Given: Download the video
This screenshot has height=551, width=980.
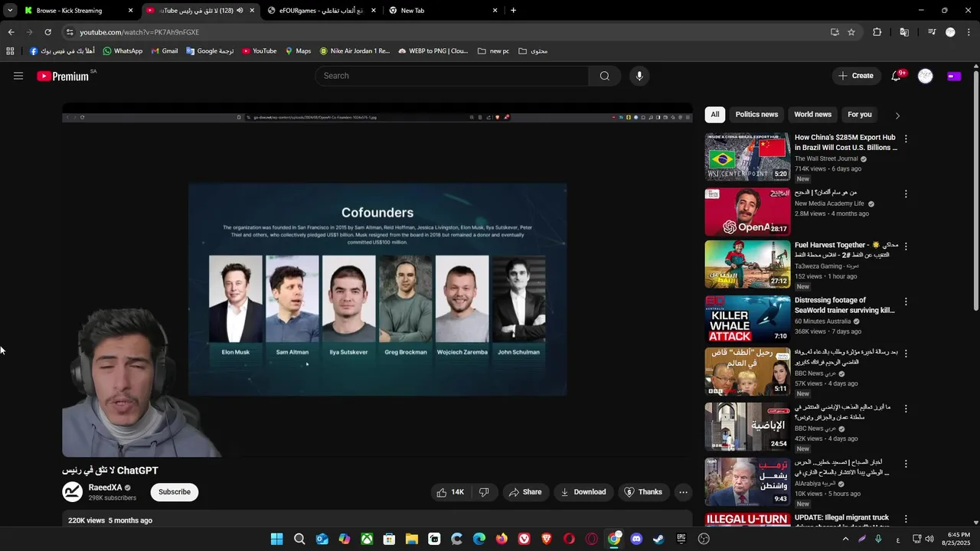Looking at the screenshot, I should [583, 492].
